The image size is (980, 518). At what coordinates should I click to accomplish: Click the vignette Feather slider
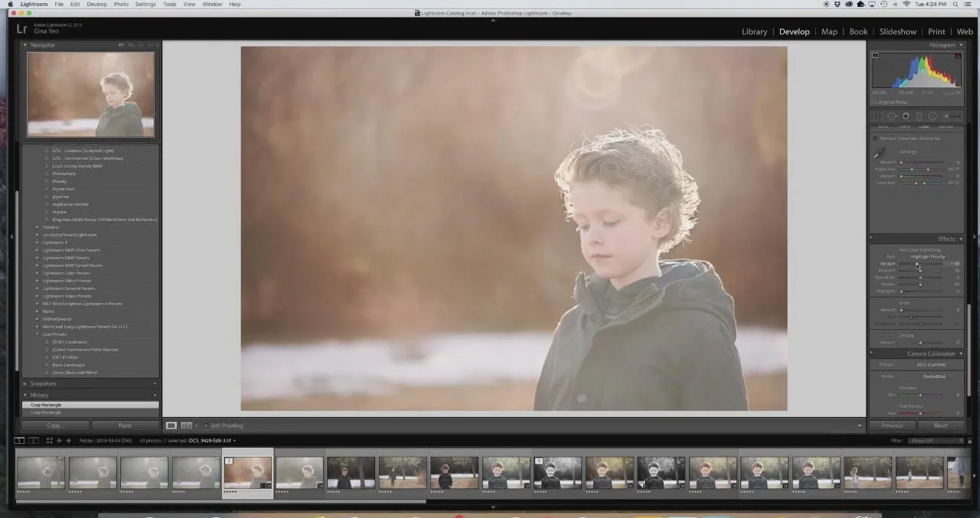click(920, 284)
